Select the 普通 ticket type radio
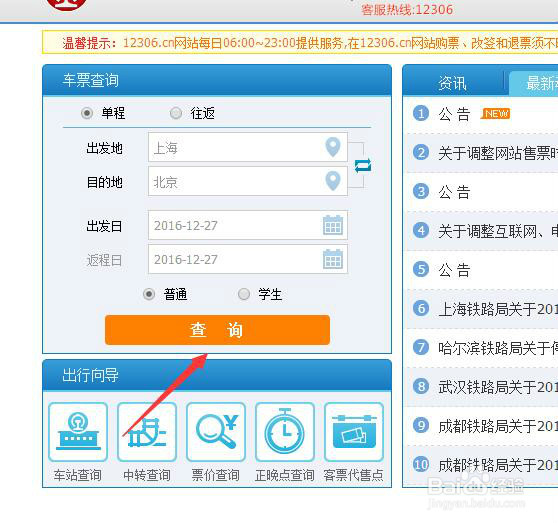This screenshot has height=523, width=558. 149,294
